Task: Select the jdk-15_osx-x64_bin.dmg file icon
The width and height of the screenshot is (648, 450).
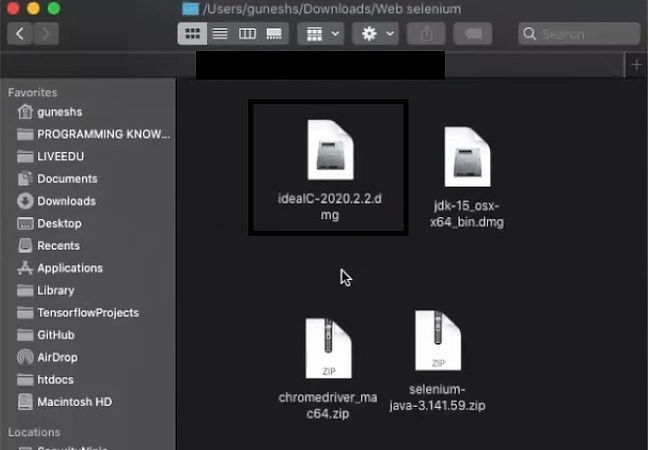Action: click(467, 157)
